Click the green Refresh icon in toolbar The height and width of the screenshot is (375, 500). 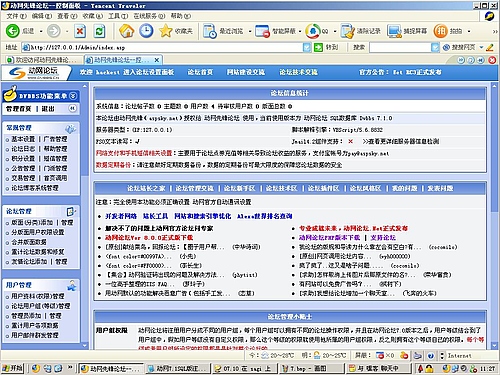point(99,31)
